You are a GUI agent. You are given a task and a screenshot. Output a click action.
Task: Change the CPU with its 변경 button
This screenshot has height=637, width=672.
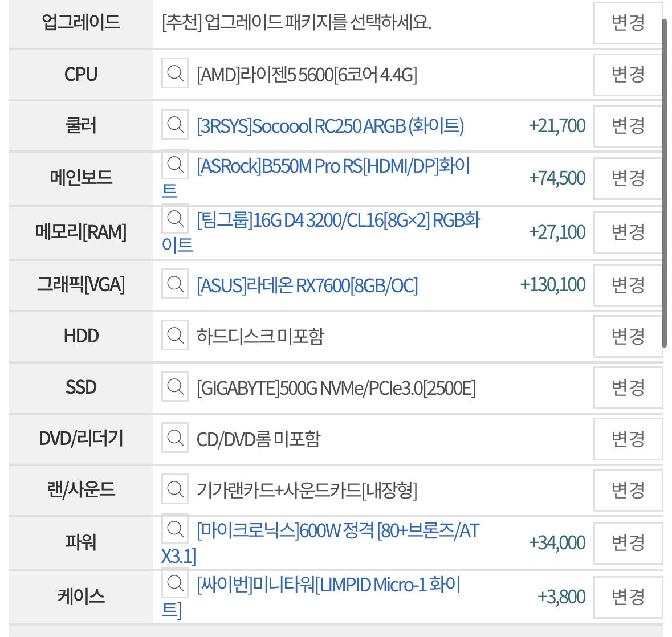pyautogui.click(x=628, y=75)
